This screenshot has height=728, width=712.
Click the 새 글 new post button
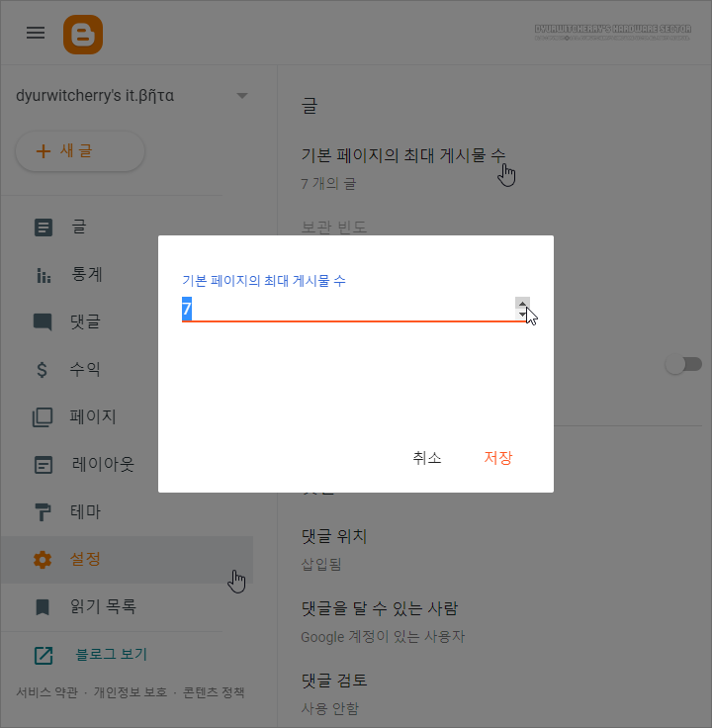click(x=80, y=151)
